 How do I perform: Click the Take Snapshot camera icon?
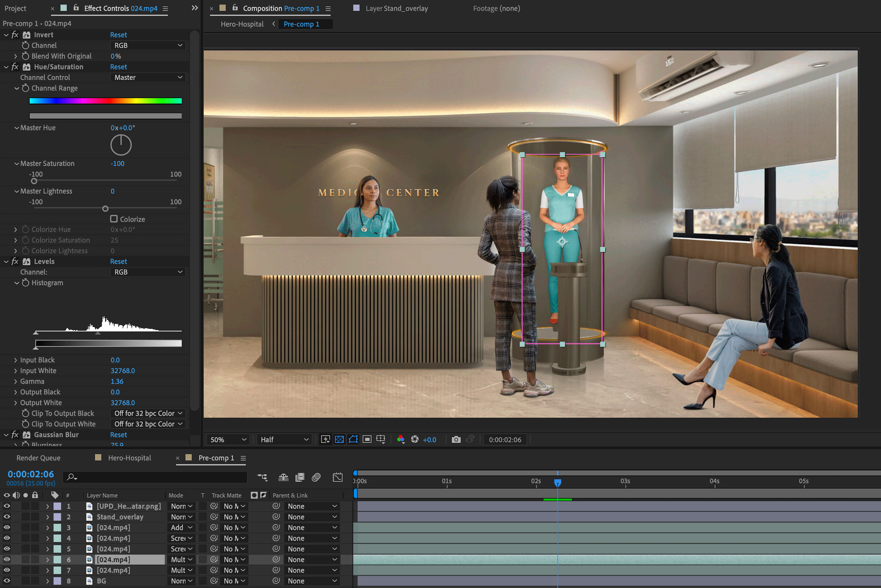click(456, 440)
